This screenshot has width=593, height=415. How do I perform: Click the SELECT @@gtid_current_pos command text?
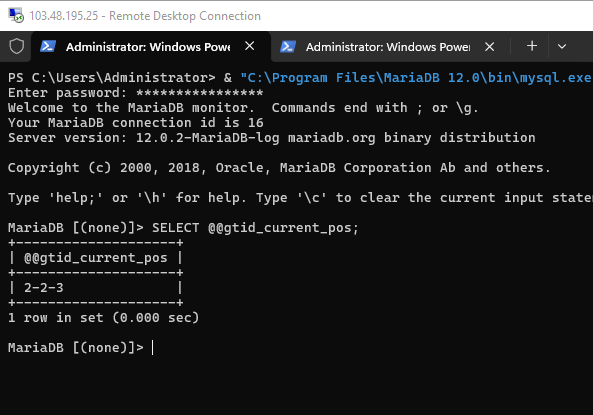click(255, 228)
